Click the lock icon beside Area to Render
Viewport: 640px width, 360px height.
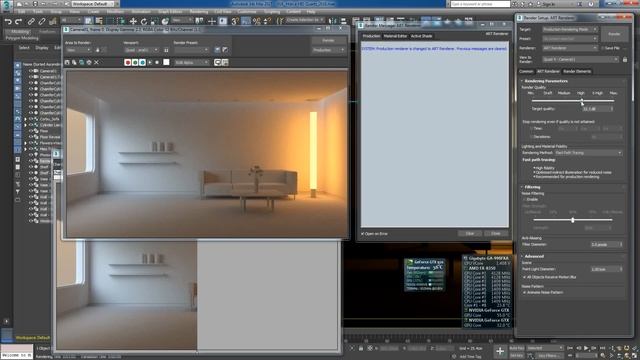pos(98,50)
